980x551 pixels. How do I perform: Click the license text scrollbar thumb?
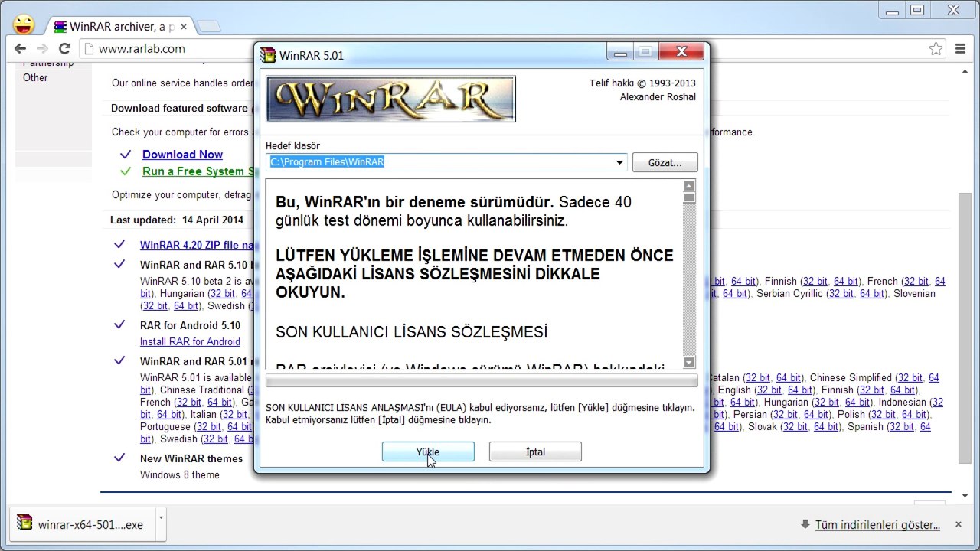(x=689, y=197)
